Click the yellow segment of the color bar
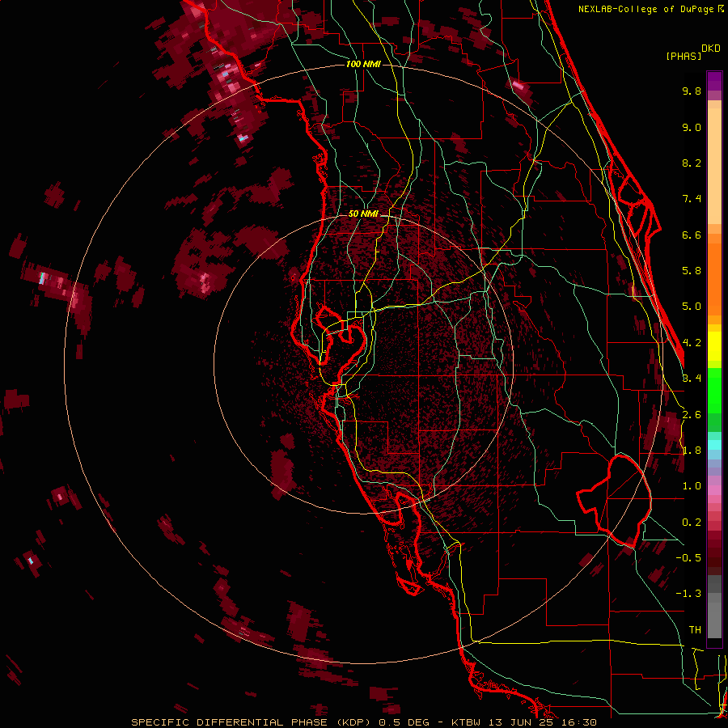728x728 pixels. tap(714, 346)
